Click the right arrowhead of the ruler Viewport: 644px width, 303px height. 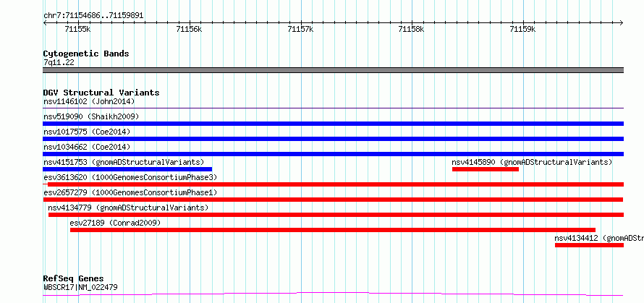(x=622, y=22)
